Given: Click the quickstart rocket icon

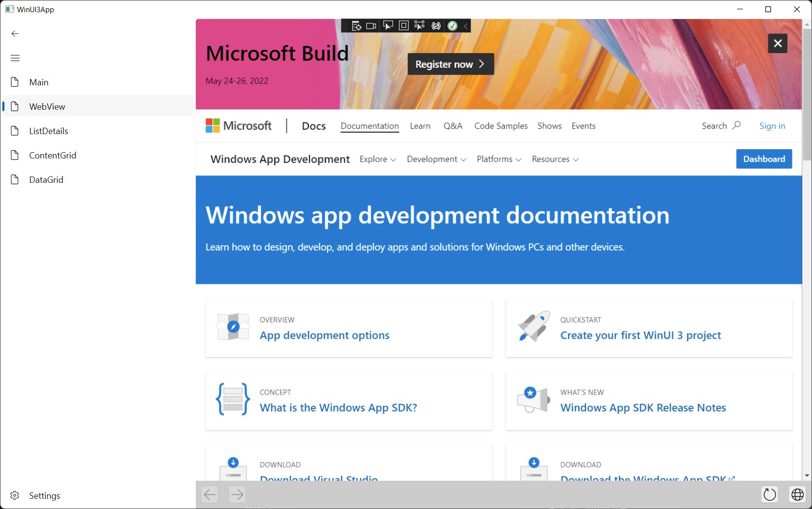Looking at the screenshot, I should click(534, 326).
